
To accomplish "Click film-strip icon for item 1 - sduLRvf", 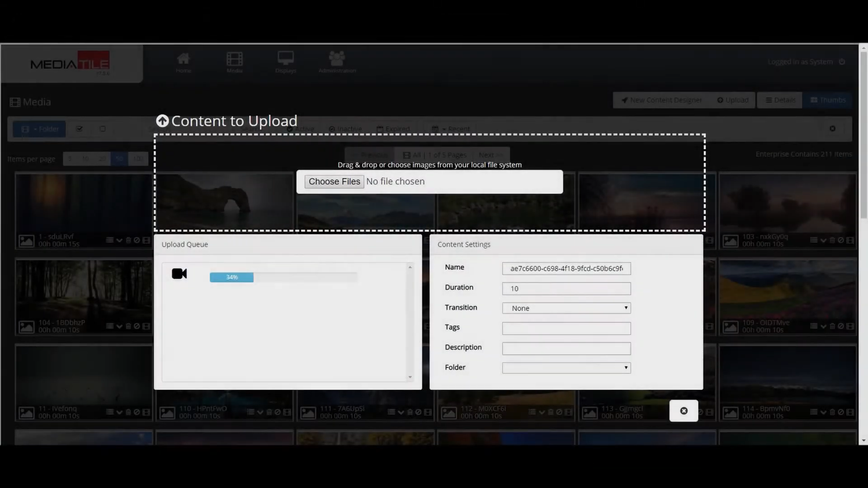I will coord(146,240).
